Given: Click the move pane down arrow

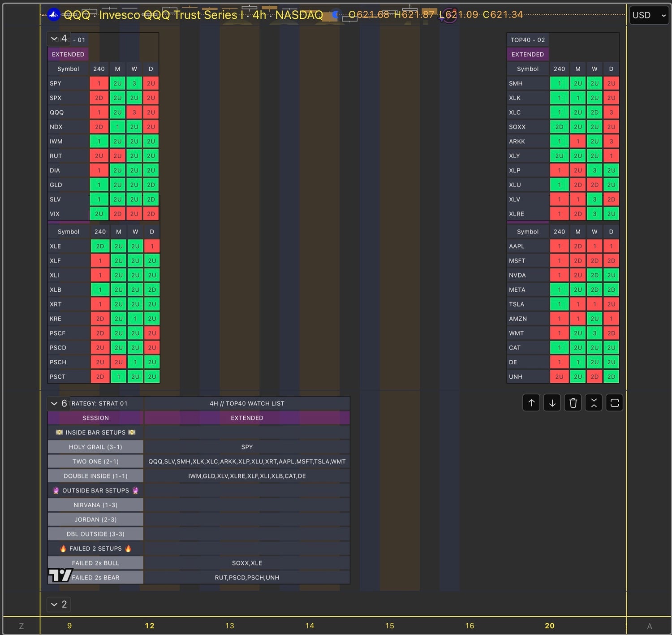Looking at the screenshot, I should click(x=552, y=403).
